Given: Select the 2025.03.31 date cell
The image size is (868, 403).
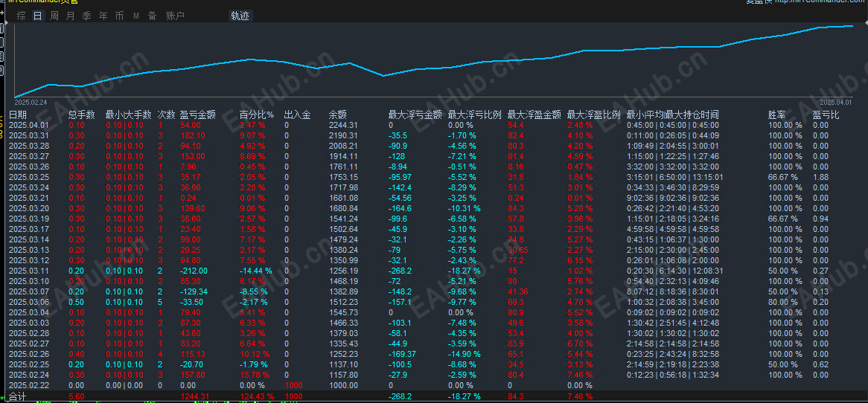Looking at the screenshot, I should 29,136.
